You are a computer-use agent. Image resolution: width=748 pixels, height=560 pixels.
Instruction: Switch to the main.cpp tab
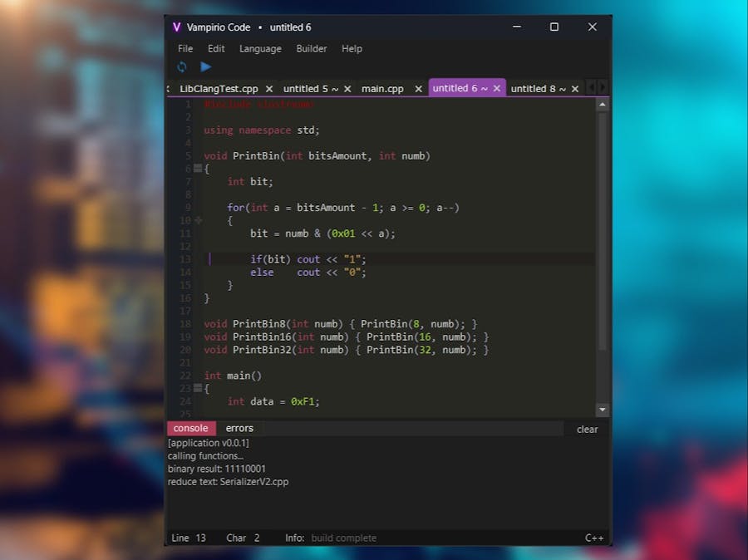(x=382, y=89)
